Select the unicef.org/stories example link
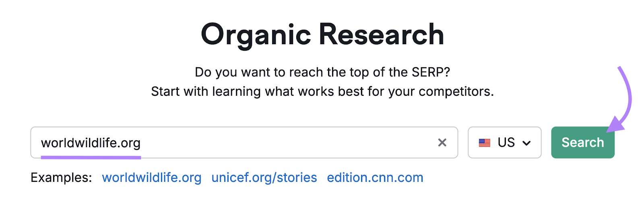The height and width of the screenshot is (212, 644). (x=264, y=177)
